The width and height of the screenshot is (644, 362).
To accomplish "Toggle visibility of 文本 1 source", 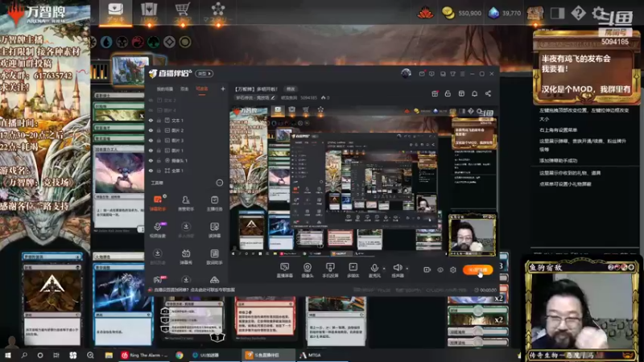I will point(151,121).
